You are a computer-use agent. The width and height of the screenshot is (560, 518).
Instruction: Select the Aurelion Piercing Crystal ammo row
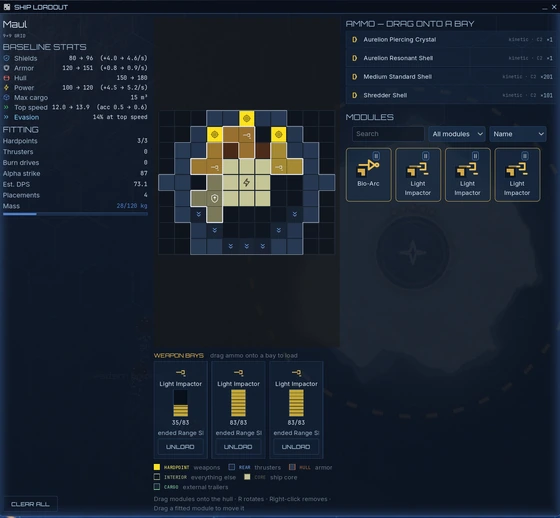[x=451, y=40]
